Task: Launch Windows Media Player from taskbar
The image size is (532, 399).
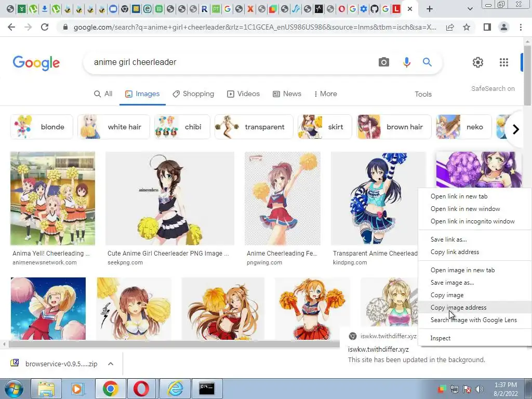Action: pyautogui.click(x=77, y=389)
